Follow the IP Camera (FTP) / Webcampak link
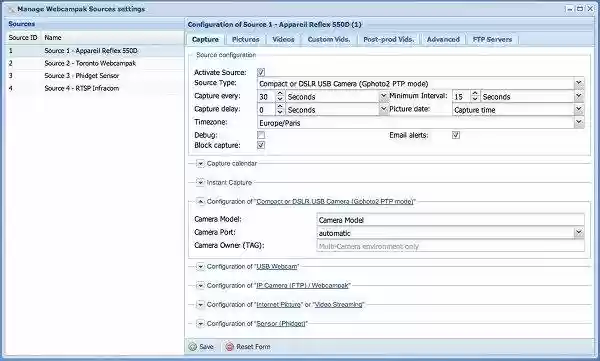Viewport: 600px width, 361px height. point(302,286)
